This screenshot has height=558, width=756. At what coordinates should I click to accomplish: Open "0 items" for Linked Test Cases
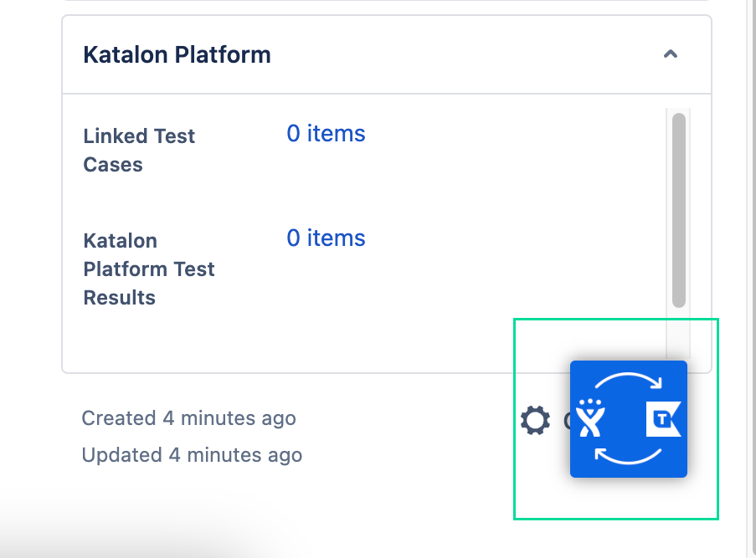(x=326, y=133)
